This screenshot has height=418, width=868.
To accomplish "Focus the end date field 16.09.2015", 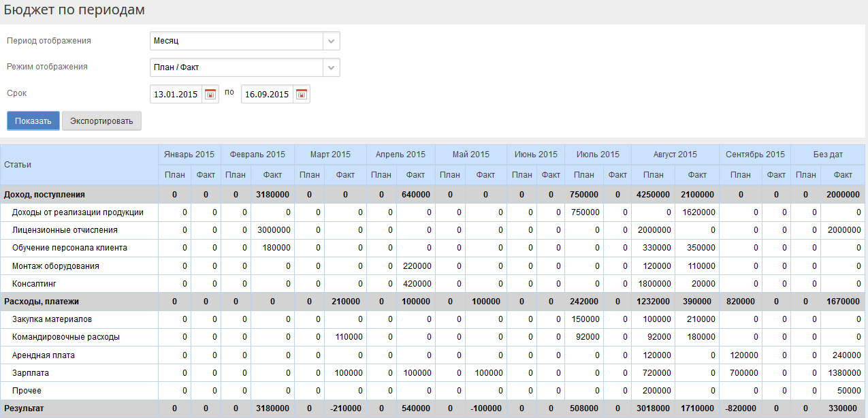I will click(267, 95).
